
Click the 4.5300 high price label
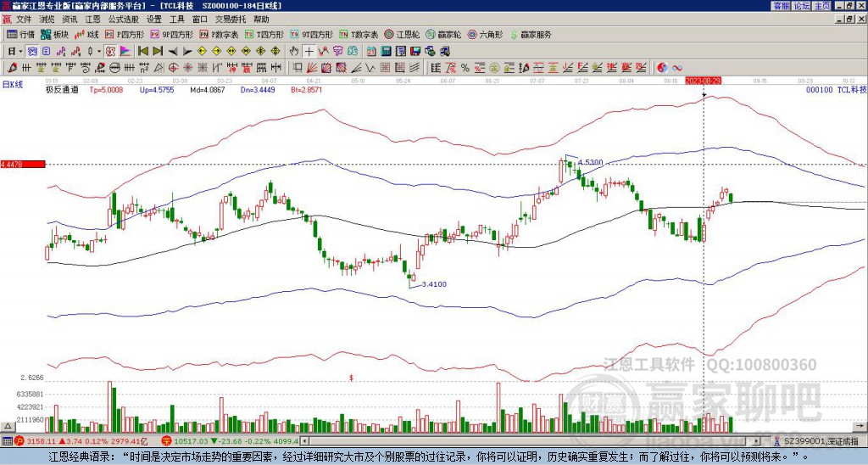tap(590, 162)
